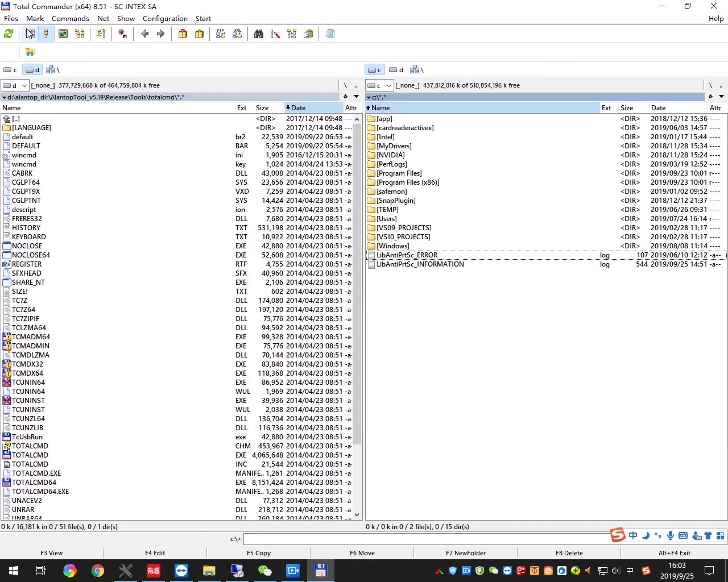
Task: Open right panel directory hotlist asterisk
Action: [x=710, y=97]
